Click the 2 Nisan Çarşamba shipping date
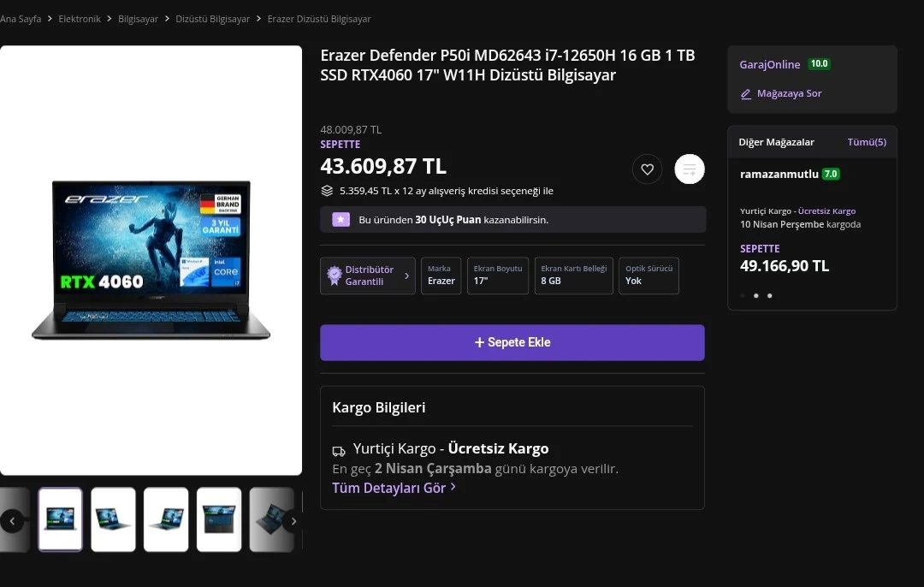This screenshot has height=587, width=924. [433, 469]
